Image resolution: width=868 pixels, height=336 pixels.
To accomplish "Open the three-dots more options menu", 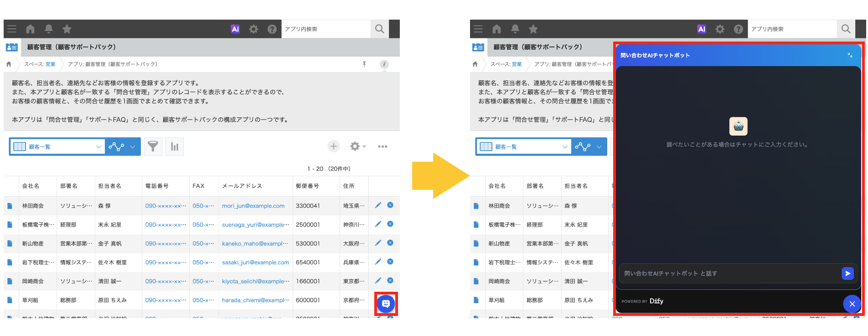I will 382,147.
